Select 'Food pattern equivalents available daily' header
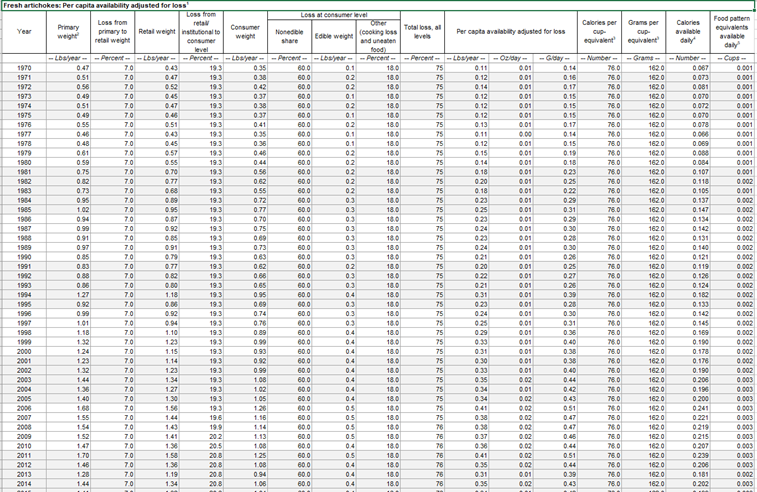The image size is (757, 492). [732, 32]
